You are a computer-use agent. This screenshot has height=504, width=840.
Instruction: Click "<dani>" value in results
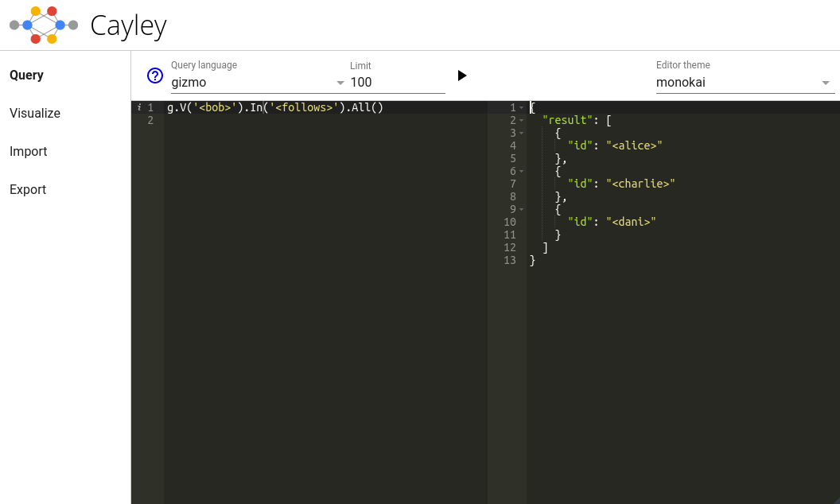[x=631, y=222]
